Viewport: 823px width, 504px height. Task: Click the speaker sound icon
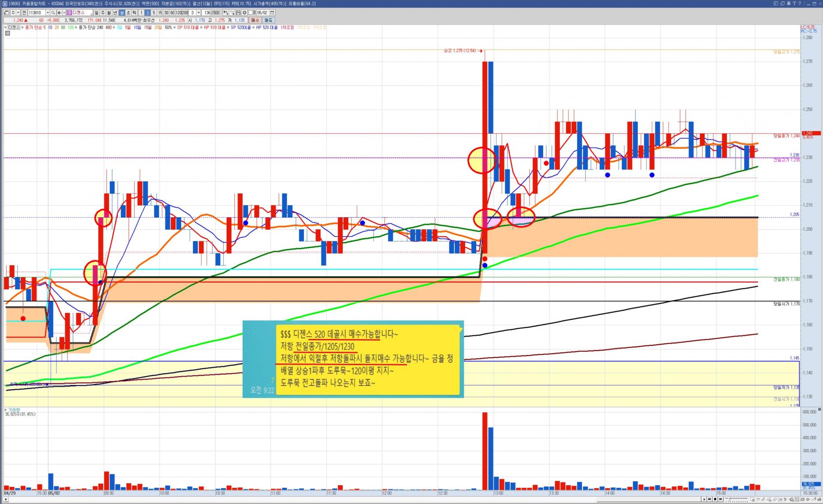tap(60, 13)
